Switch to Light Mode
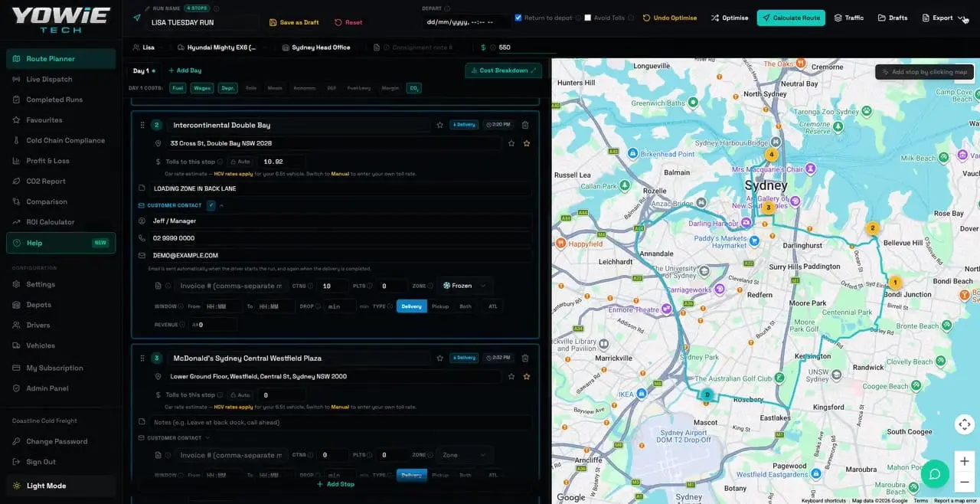Viewport: 980px width, 504px height. click(60, 486)
